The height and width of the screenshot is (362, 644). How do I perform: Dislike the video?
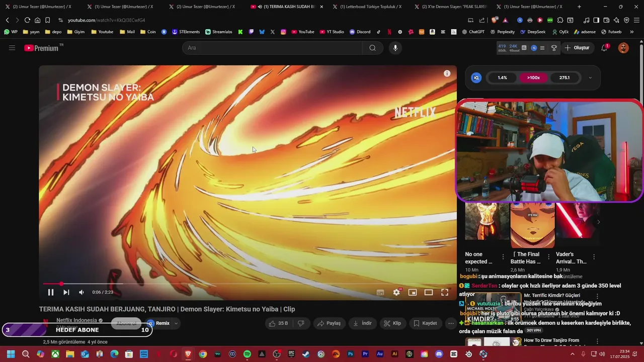[x=301, y=323]
